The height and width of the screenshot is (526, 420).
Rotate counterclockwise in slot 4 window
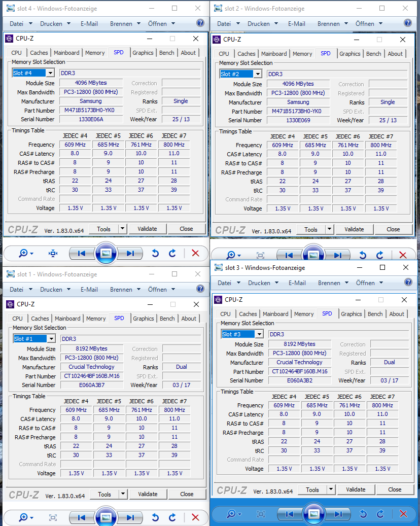coord(155,253)
